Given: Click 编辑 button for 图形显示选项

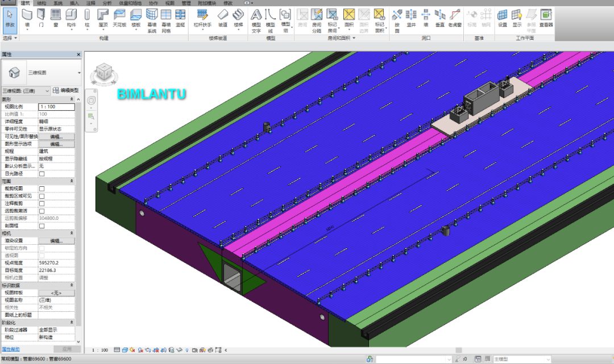Looking at the screenshot, I should point(56,144).
